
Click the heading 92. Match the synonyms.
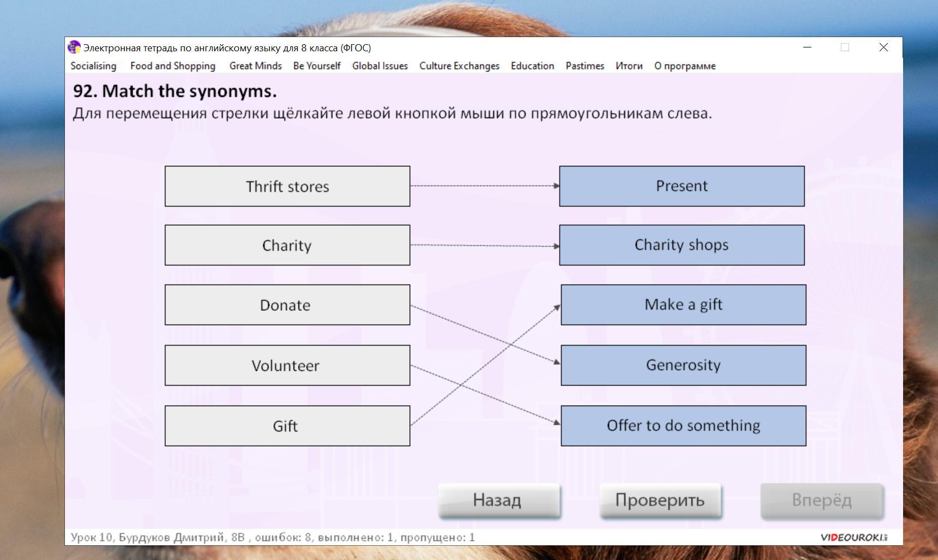tap(175, 91)
